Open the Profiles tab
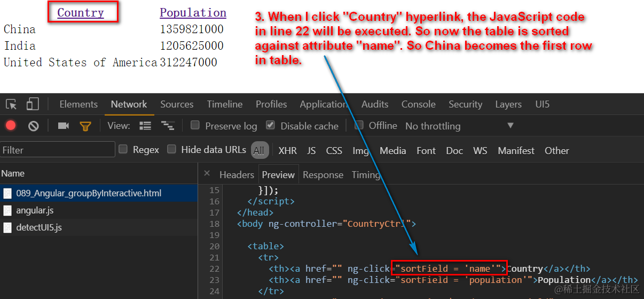 pos(271,104)
